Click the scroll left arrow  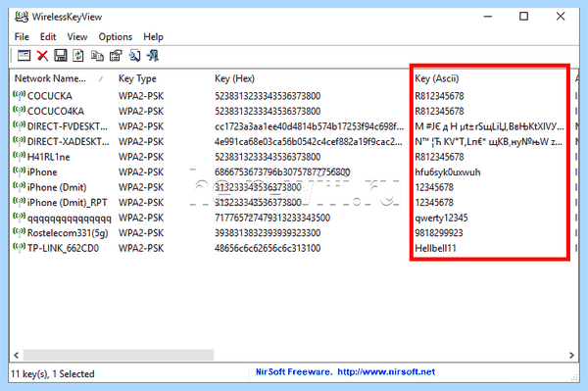click(16, 355)
